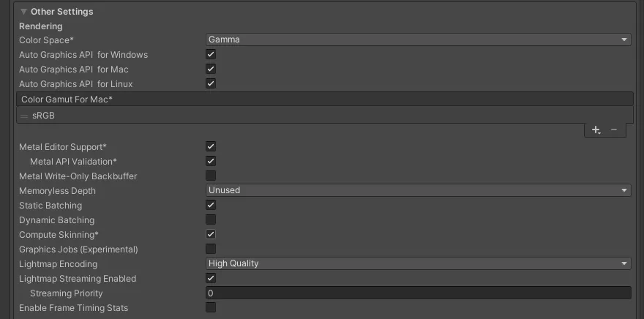Enable Metal Write-Only Backbuffer
The image size is (644, 319).
pos(211,176)
